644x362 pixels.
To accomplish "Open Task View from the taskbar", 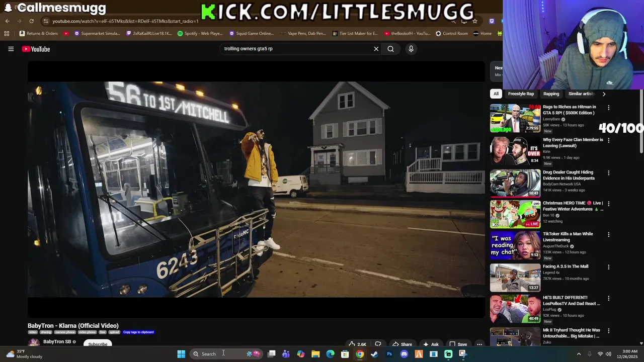I will 271,354.
